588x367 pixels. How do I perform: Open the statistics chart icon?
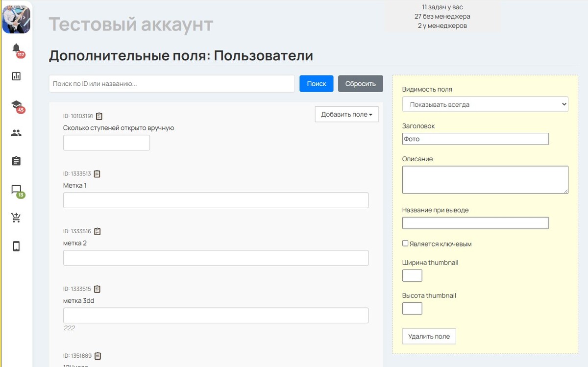(16, 76)
